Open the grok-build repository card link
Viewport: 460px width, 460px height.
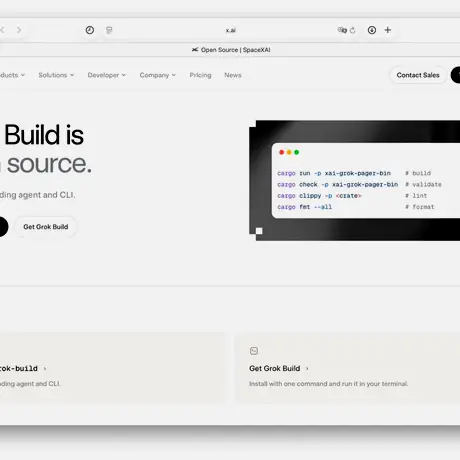[x=19, y=368]
